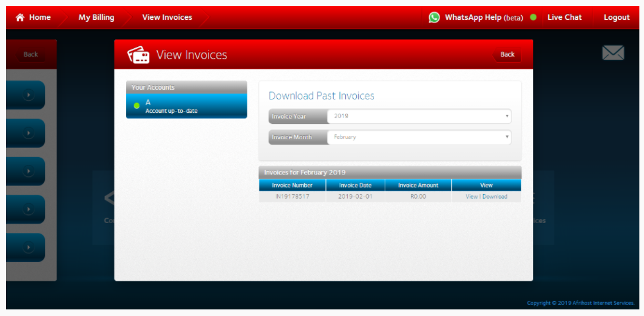Open the Invoice Year dropdown
Viewport: 644px width, 316px height.
coord(419,116)
